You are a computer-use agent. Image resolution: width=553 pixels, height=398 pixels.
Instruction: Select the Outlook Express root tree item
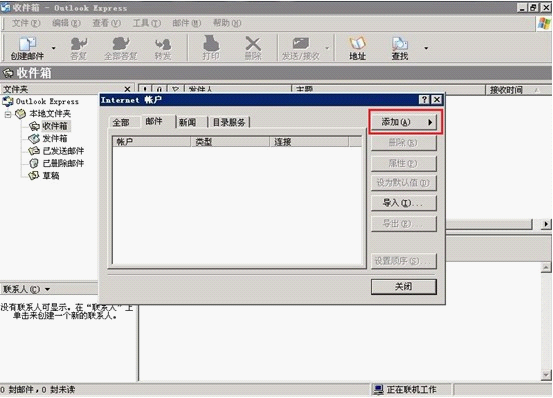tap(47, 102)
